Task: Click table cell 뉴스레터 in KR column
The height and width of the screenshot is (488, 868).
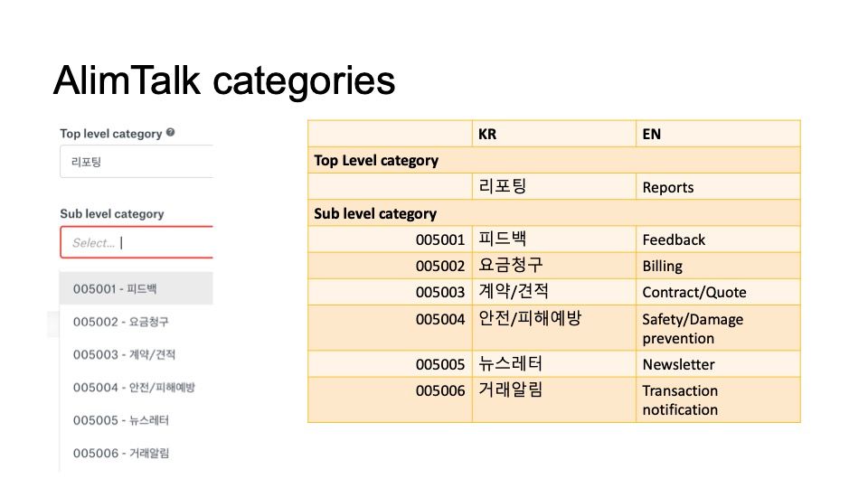Action: pyautogui.click(x=554, y=364)
